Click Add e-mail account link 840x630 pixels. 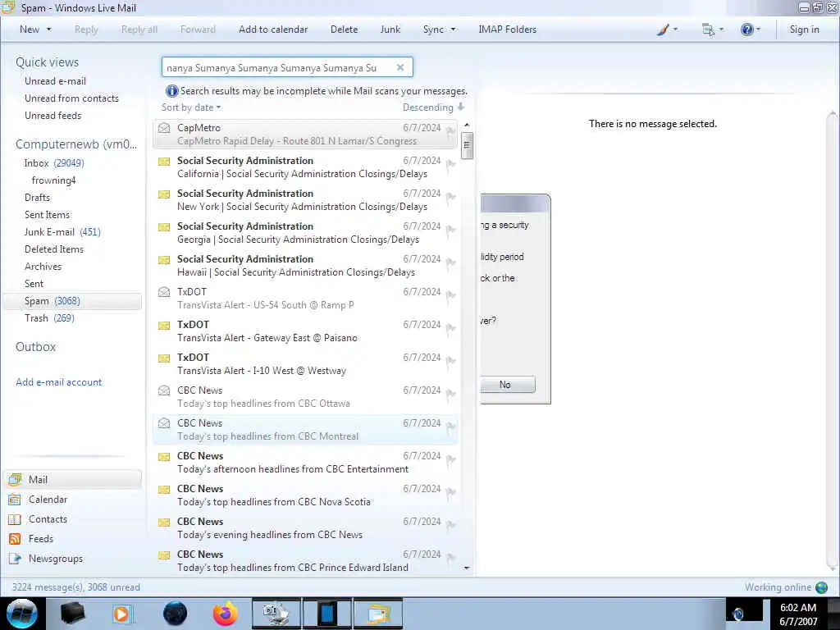[58, 382]
